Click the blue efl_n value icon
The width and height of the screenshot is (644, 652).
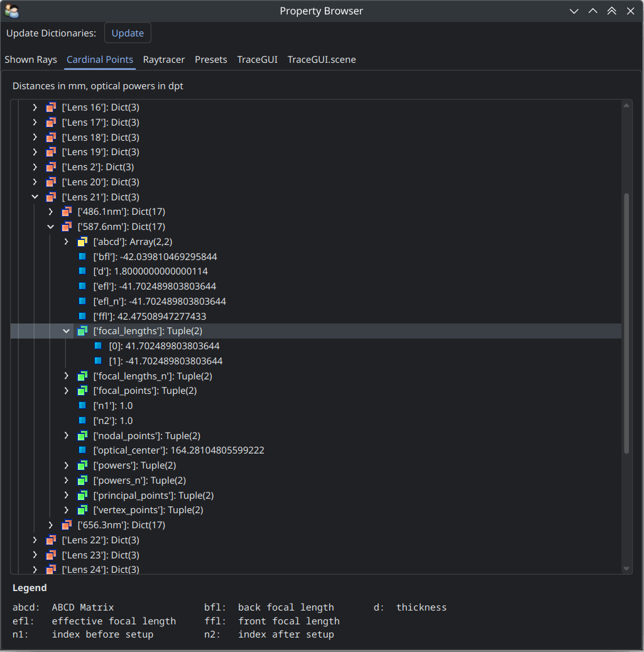pyautogui.click(x=82, y=301)
